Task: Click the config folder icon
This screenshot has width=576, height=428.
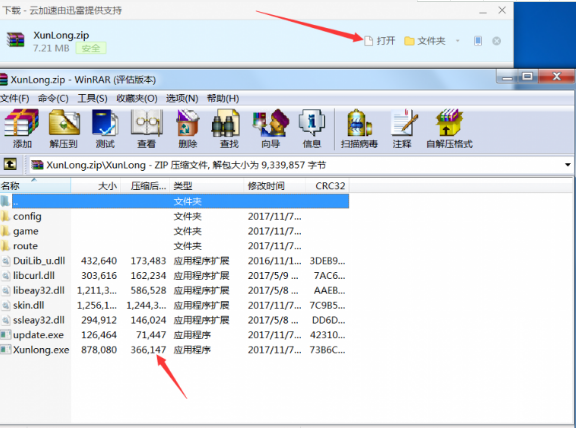Action: (x=6, y=216)
